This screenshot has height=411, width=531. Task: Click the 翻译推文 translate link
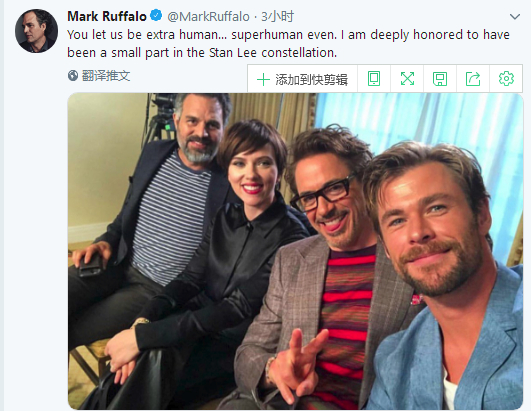106,75
